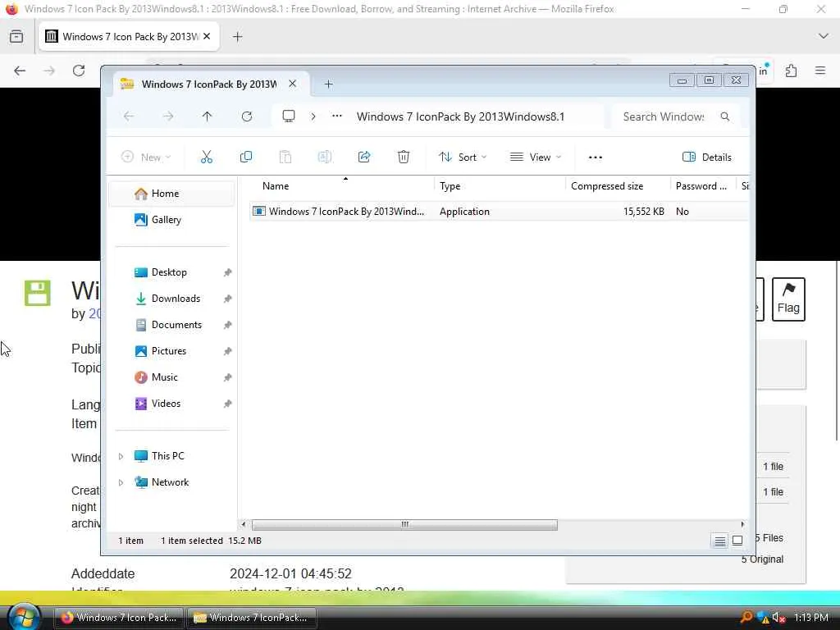Click the muted volume icon in system tray
Viewport: 840px width, 630px height.
pos(778,618)
